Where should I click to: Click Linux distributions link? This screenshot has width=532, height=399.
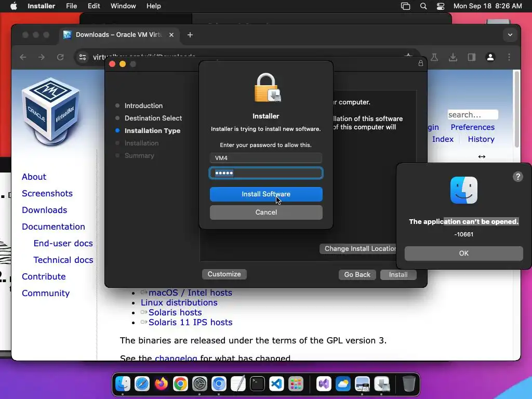(179, 302)
